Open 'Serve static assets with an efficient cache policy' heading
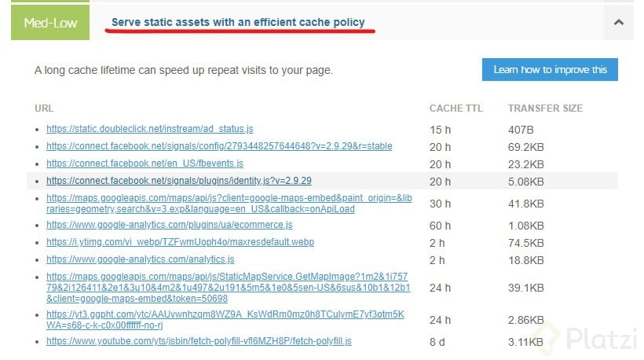This screenshot has width=644, height=360. click(x=238, y=22)
